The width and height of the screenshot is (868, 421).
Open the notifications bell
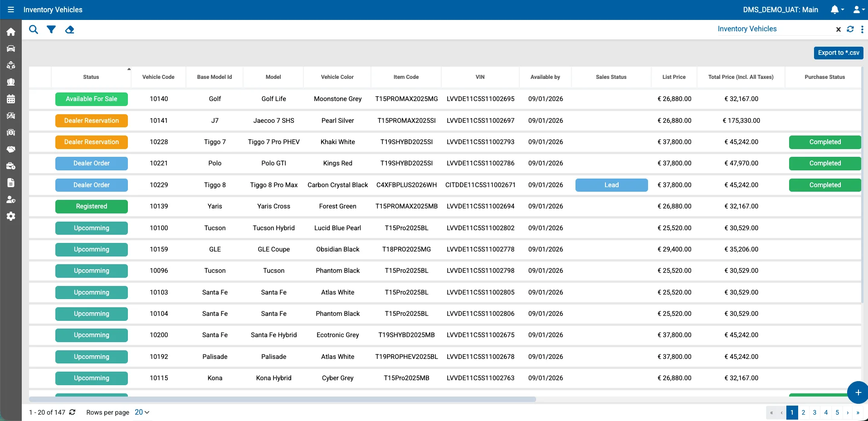click(837, 10)
